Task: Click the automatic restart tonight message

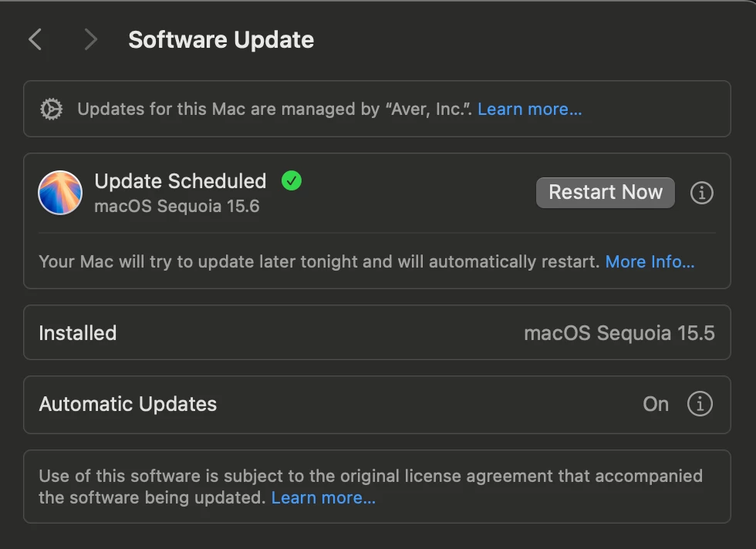Action: pyautogui.click(x=319, y=261)
